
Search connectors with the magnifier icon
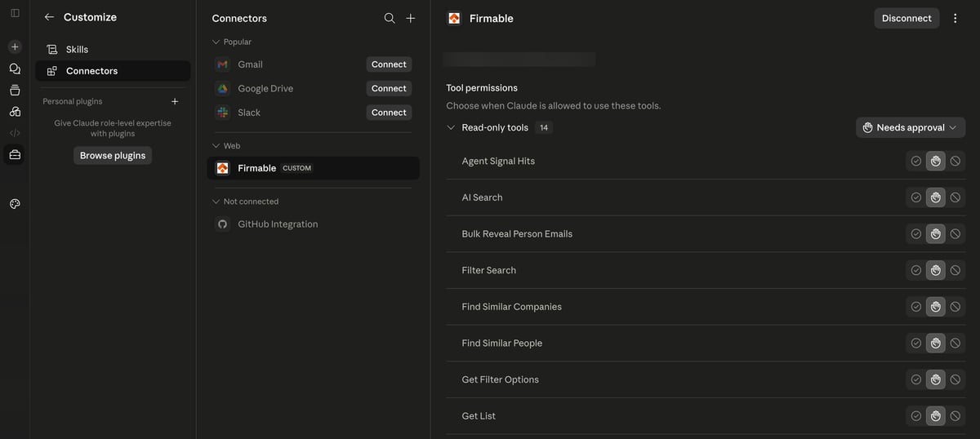coord(390,18)
